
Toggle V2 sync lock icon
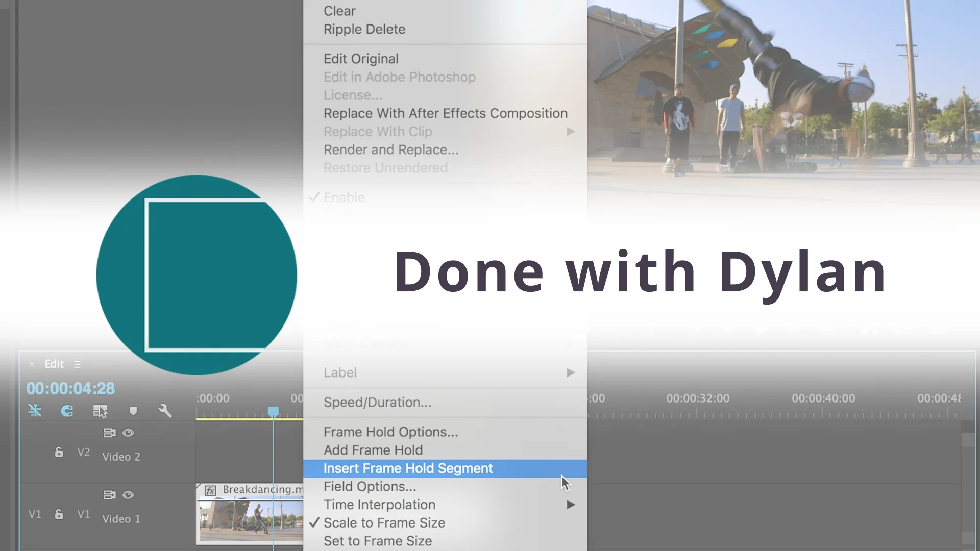coord(109,433)
